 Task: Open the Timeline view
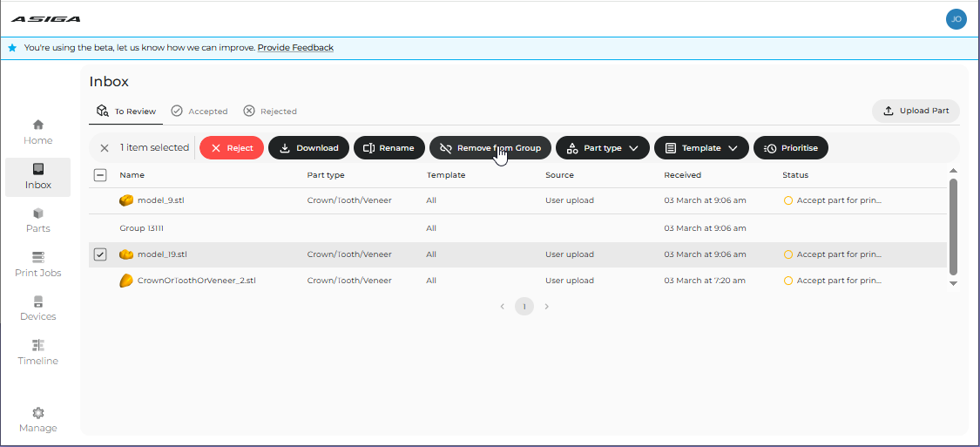click(x=37, y=353)
